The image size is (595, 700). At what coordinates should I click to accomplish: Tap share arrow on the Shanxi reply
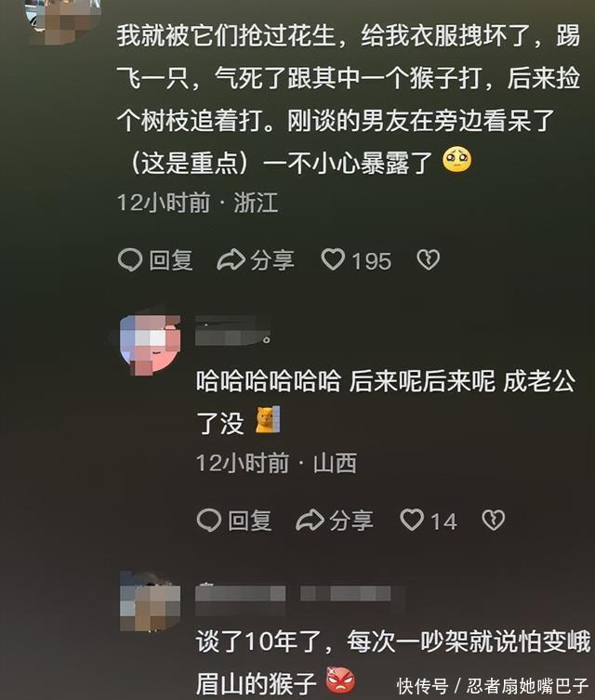click(310, 520)
